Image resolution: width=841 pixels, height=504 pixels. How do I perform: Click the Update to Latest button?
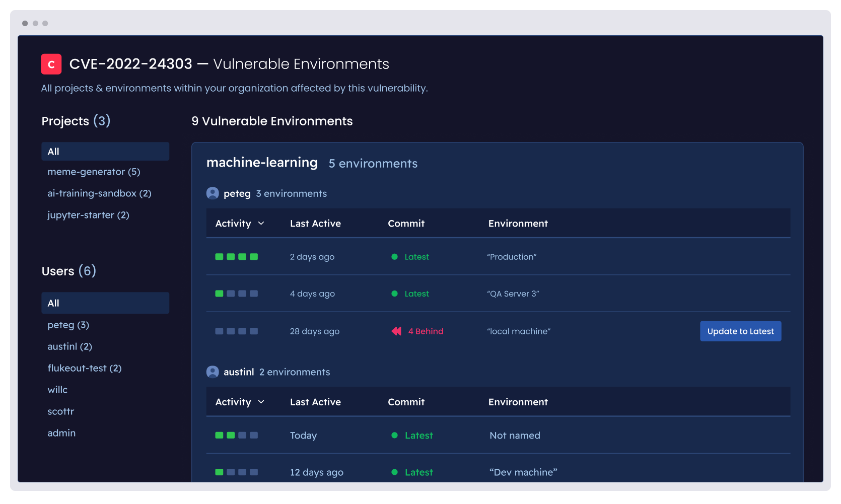[740, 331]
